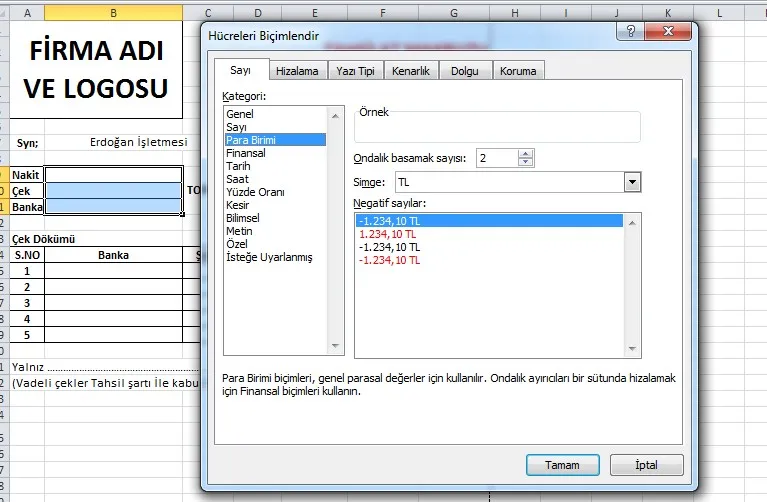Switch to the Hizalama tab
Screen dimensions: 767x502
click(297, 71)
